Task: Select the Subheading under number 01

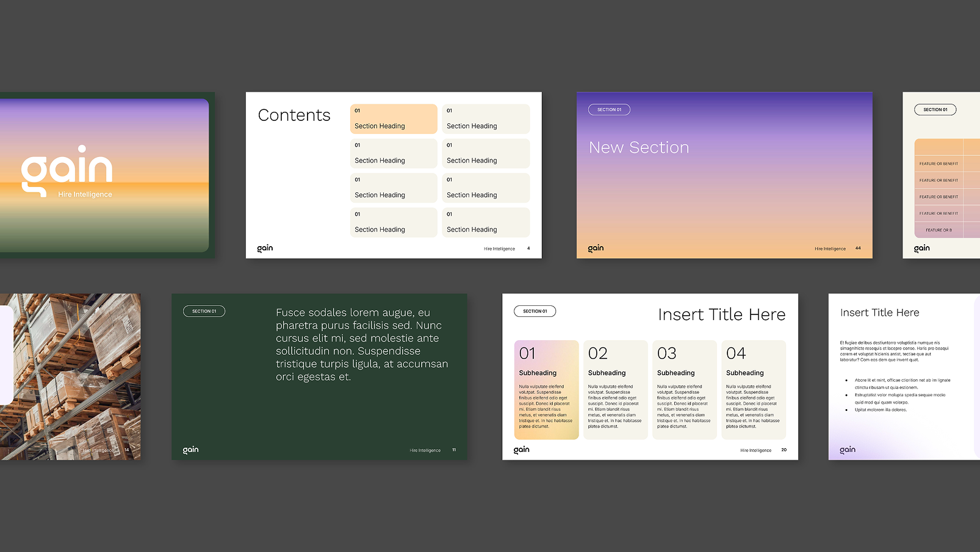Action: point(538,373)
